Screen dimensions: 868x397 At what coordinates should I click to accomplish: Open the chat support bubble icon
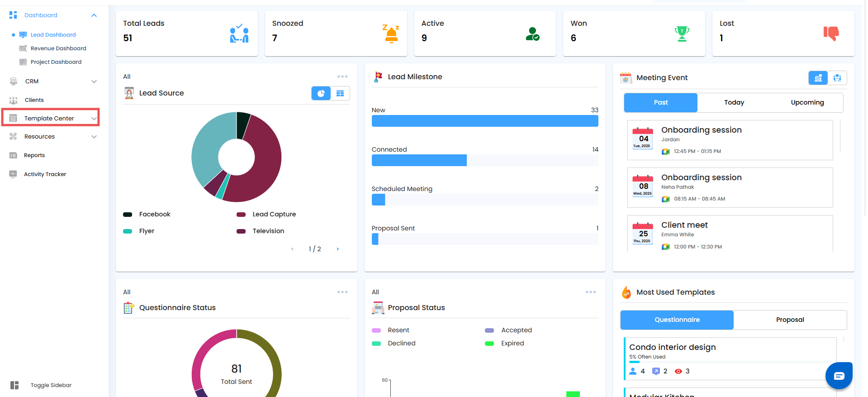(839, 375)
